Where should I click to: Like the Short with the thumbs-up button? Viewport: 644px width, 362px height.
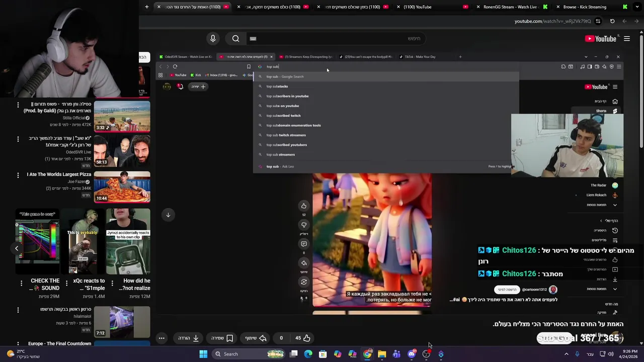304,206
